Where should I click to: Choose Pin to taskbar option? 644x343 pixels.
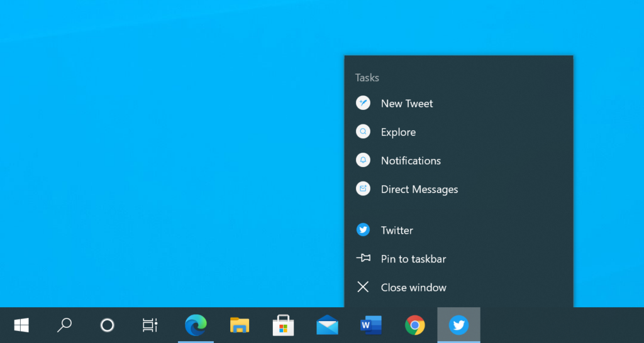pos(458,259)
